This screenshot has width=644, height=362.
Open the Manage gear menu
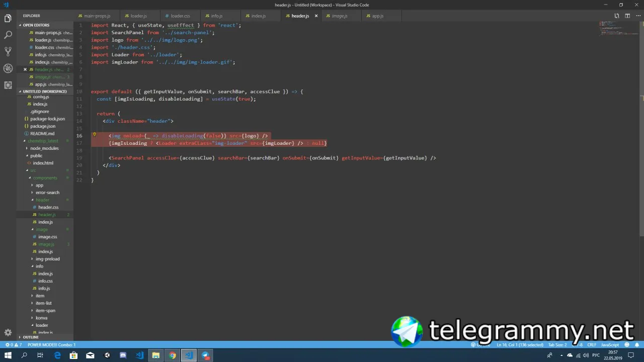point(8,332)
